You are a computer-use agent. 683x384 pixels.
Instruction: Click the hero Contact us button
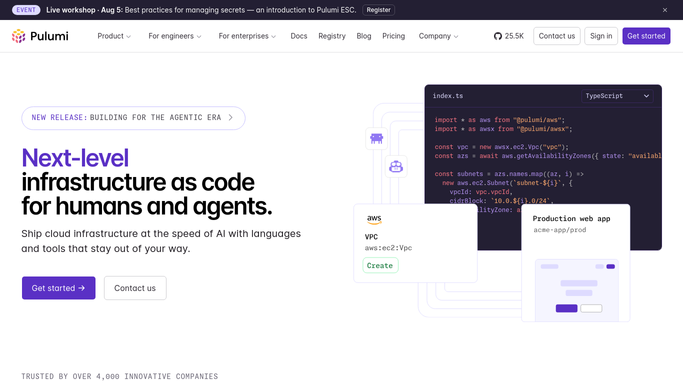135,288
